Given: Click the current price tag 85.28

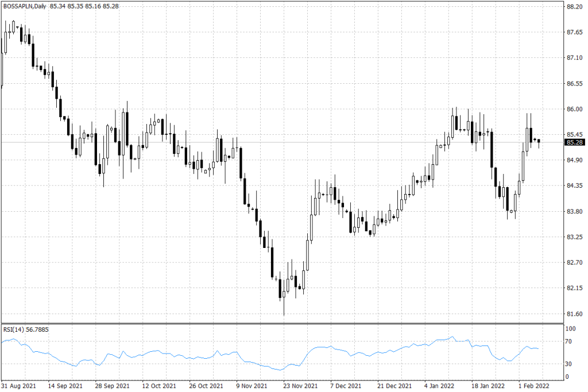Looking at the screenshot, I should 575,142.
